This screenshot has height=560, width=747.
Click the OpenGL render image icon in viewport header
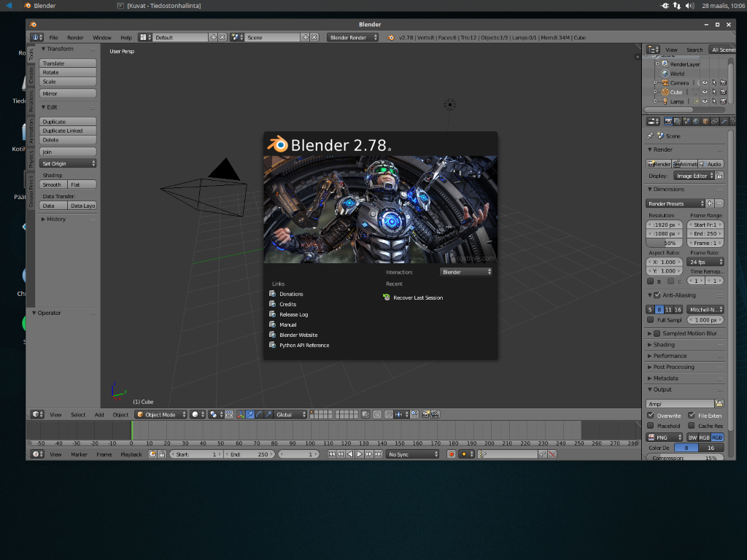[x=426, y=415]
